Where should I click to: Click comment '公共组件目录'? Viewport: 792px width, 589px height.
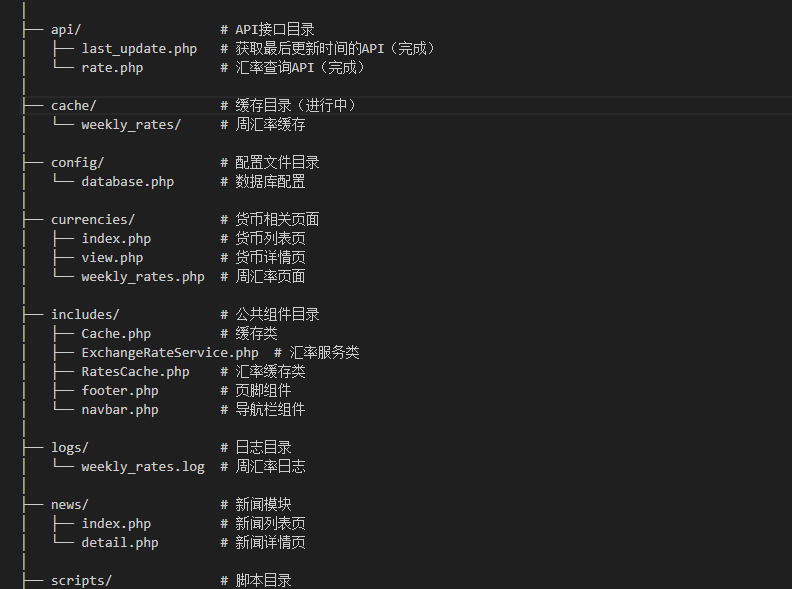coord(277,315)
